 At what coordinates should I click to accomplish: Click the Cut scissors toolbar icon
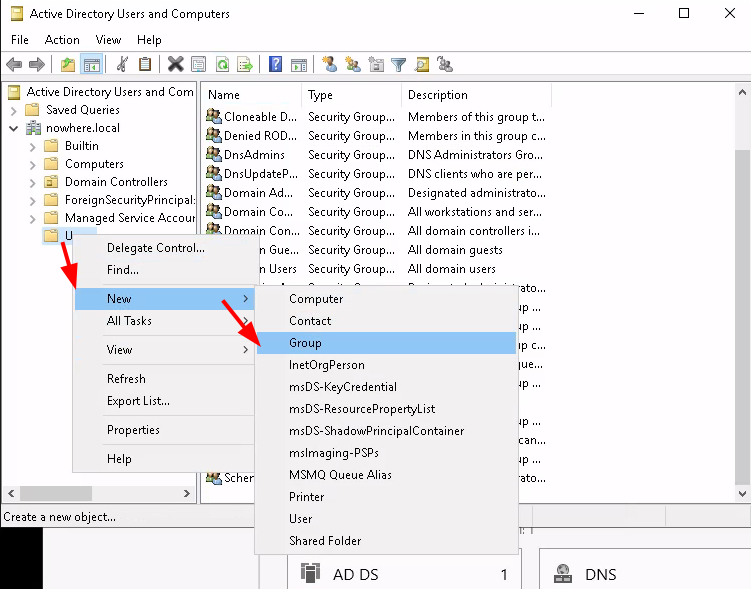(x=123, y=64)
